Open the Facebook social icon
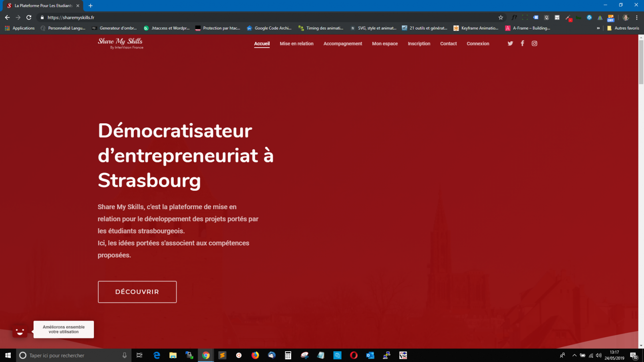The image size is (644, 362). tap(522, 44)
